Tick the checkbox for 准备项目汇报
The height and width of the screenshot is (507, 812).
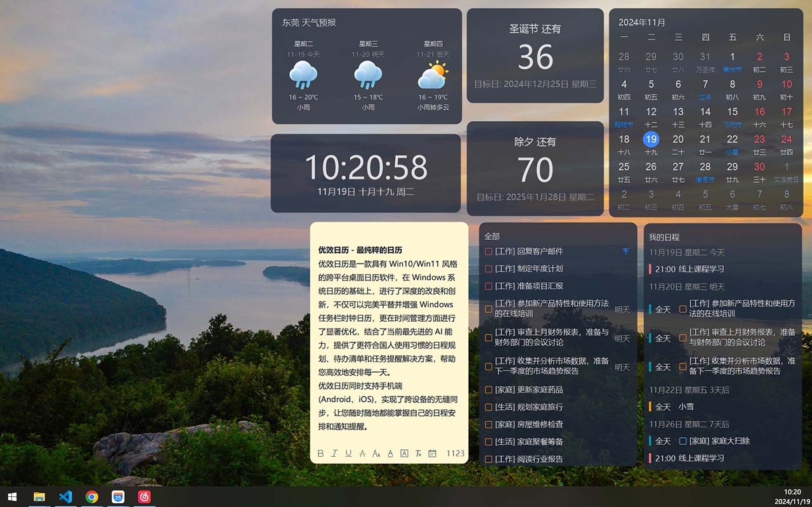point(488,286)
